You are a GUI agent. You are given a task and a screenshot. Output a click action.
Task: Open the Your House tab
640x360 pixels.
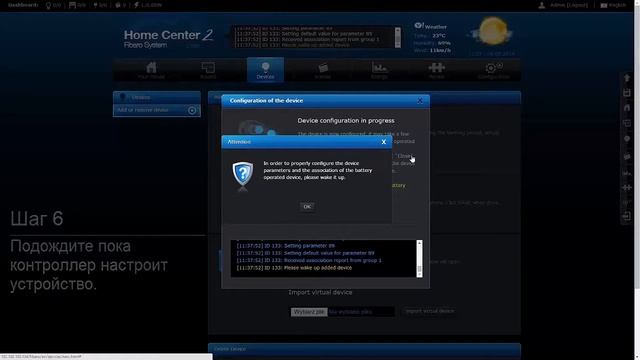coord(151,70)
